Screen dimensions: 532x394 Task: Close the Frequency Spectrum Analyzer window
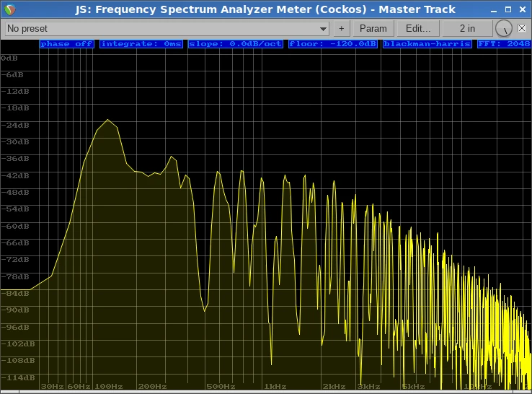(x=521, y=9)
